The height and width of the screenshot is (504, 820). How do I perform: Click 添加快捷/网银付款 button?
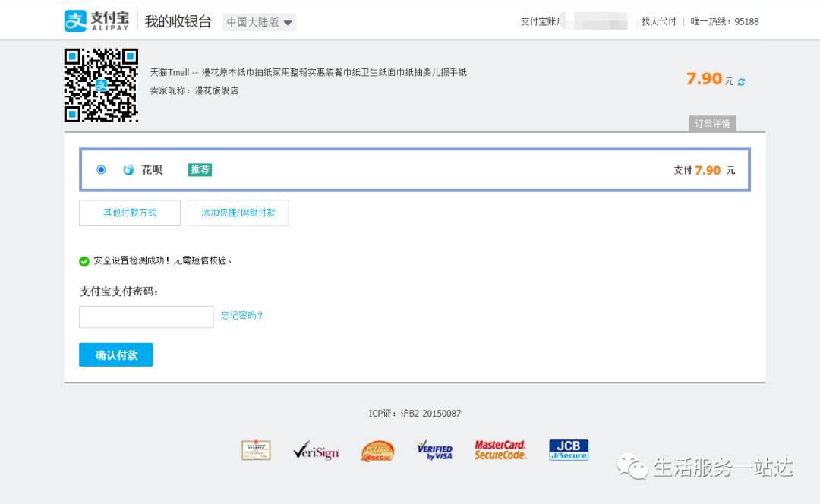(238, 213)
